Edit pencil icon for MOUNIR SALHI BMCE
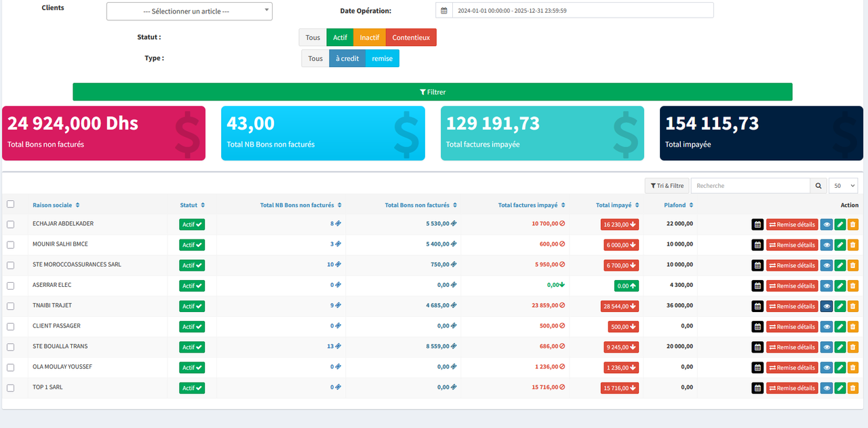This screenshot has height=428, width=868. (840, 245)
